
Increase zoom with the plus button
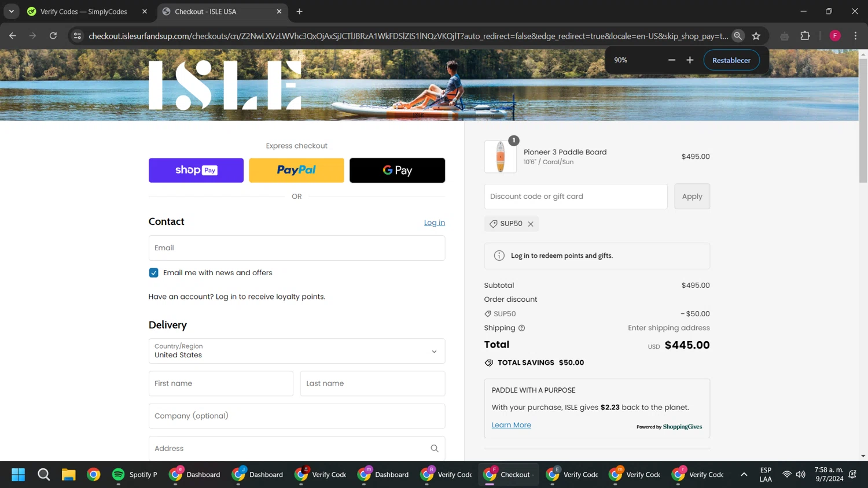690,60
